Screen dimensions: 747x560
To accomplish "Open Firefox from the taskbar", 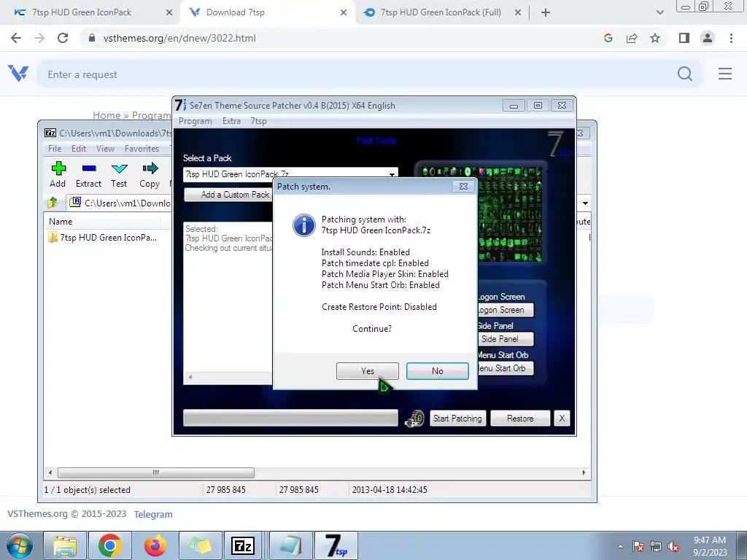I will (155, 545).
